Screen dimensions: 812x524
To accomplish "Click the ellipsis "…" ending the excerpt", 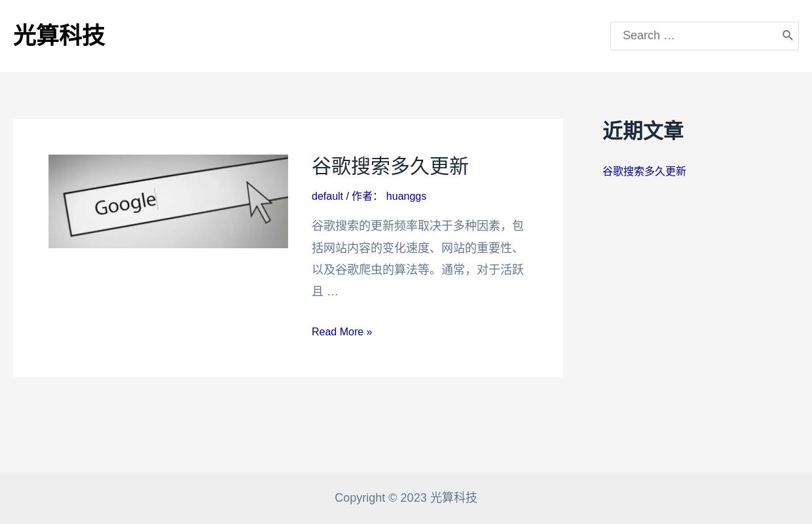I will [333, 291].
